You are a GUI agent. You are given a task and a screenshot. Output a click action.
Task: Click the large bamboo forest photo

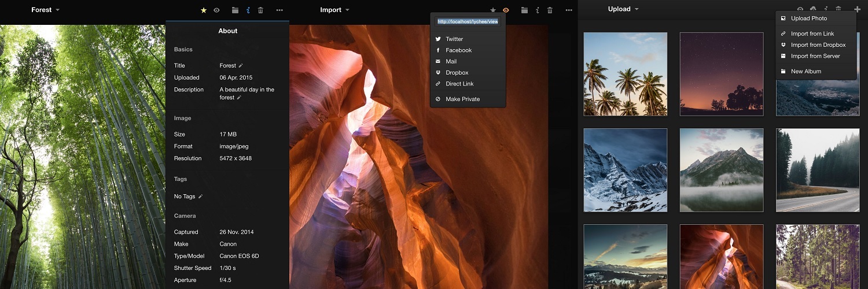pyautogui.click(x=83, y=157)
